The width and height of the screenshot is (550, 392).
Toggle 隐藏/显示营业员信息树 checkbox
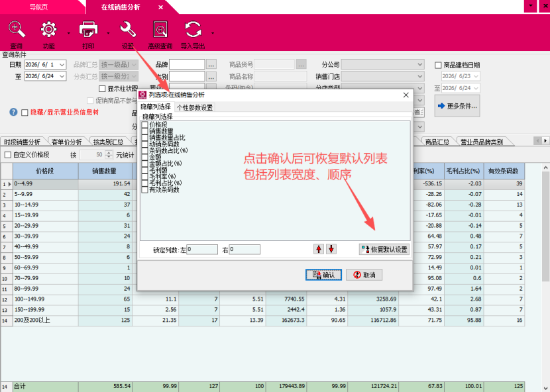tap(25, 113)
